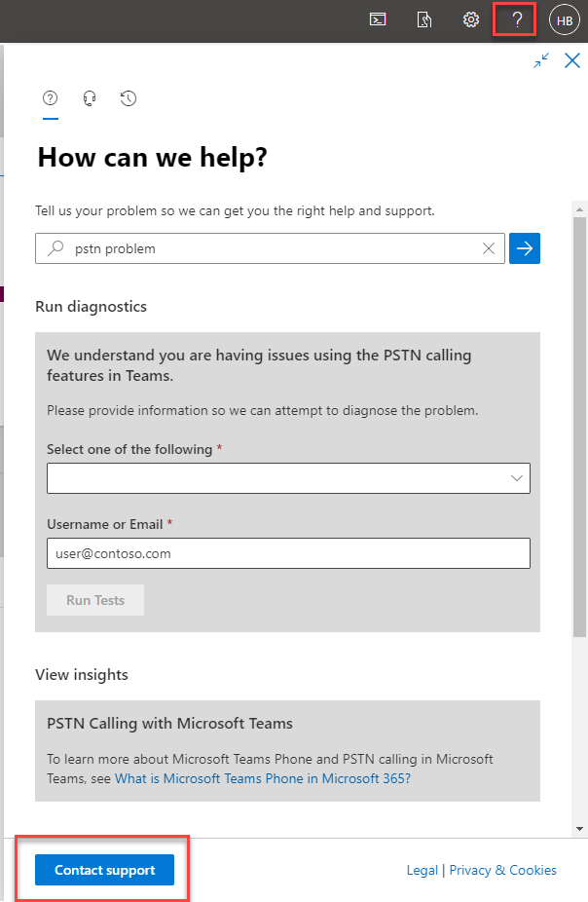Image resolution: width=588 pixels, height=902 pixels.
Task: Click the HB account avatar
Action: [x=565, y=19]
